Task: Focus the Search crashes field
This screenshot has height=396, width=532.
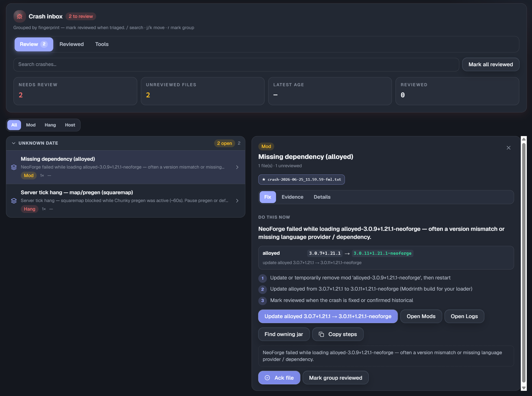Action: 236,65
